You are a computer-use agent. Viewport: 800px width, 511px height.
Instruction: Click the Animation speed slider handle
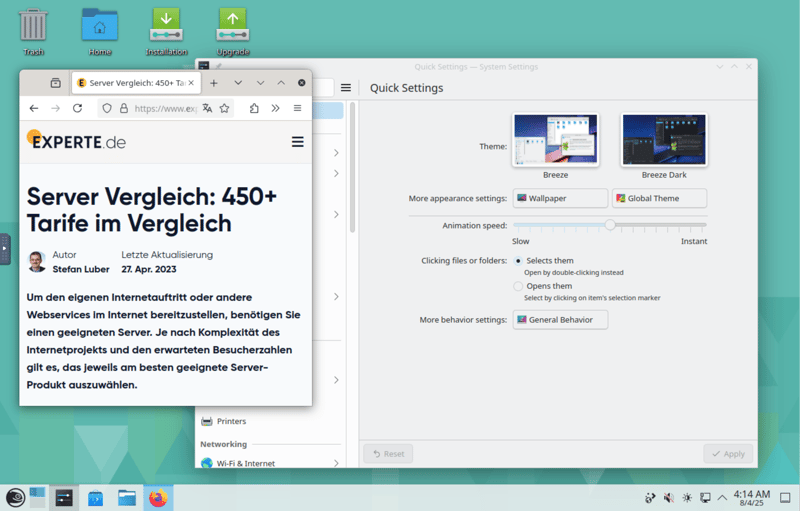pyautogui.click(x=610, y=225)
